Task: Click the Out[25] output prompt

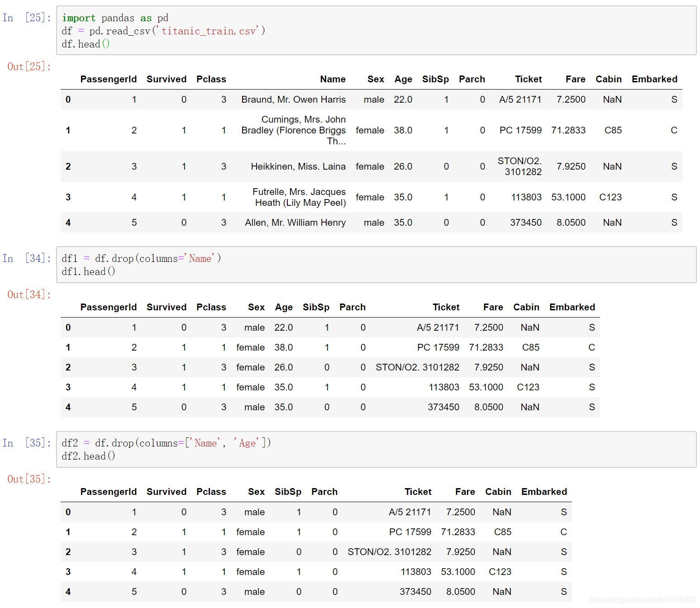Action: tap(29, 66)
